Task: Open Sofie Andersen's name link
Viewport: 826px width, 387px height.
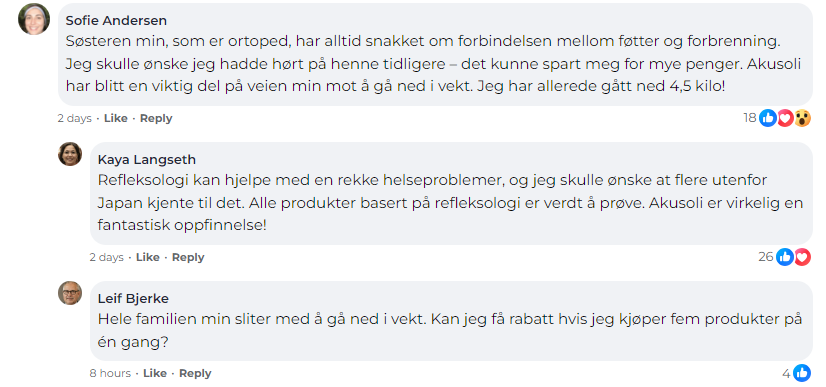Action: coord(116,21)
